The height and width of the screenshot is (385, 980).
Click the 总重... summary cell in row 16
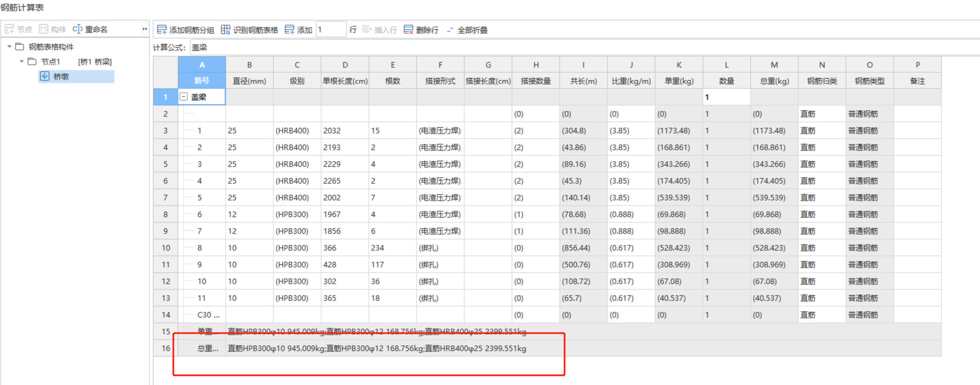click(202, 348)
